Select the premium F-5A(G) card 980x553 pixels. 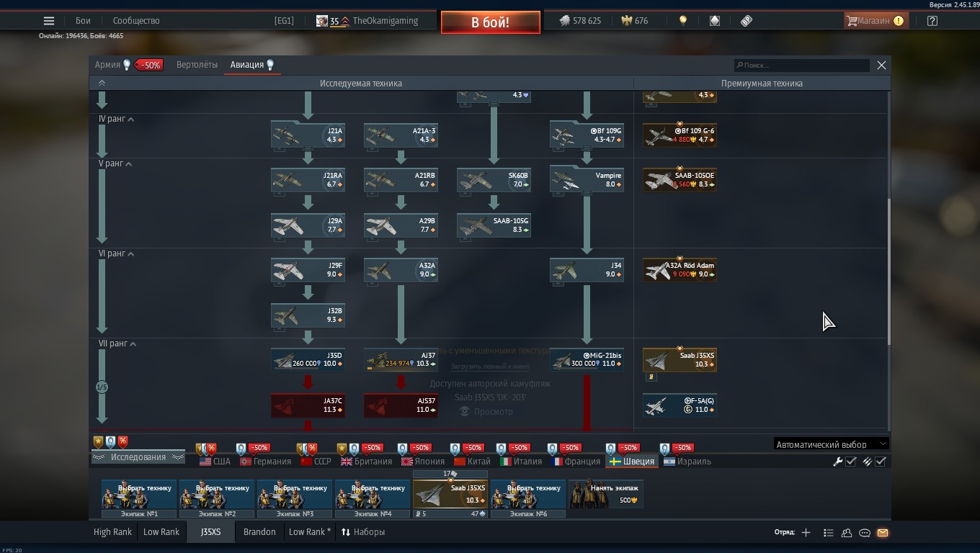[680, 405]
